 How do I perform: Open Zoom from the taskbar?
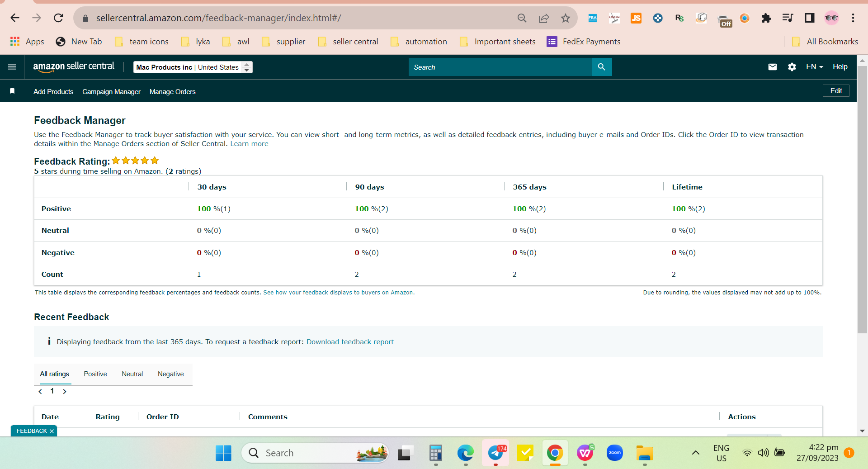coord(615,453)
